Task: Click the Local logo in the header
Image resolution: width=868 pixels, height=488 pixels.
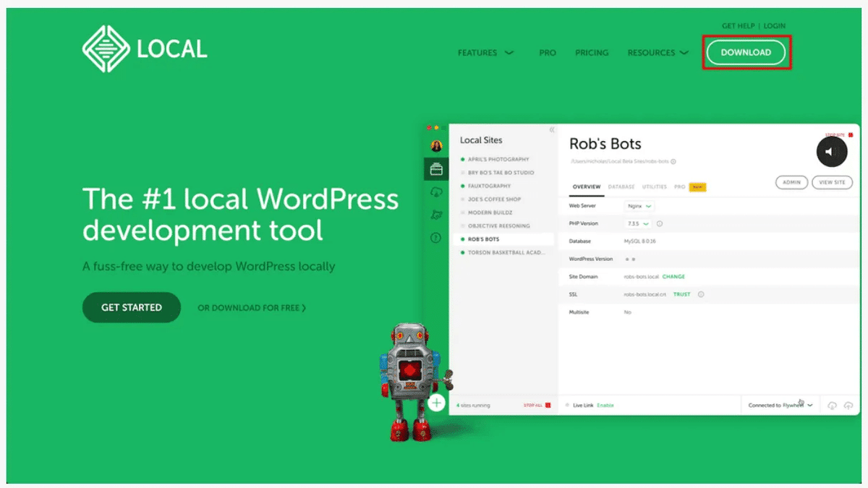Action: 145,49
